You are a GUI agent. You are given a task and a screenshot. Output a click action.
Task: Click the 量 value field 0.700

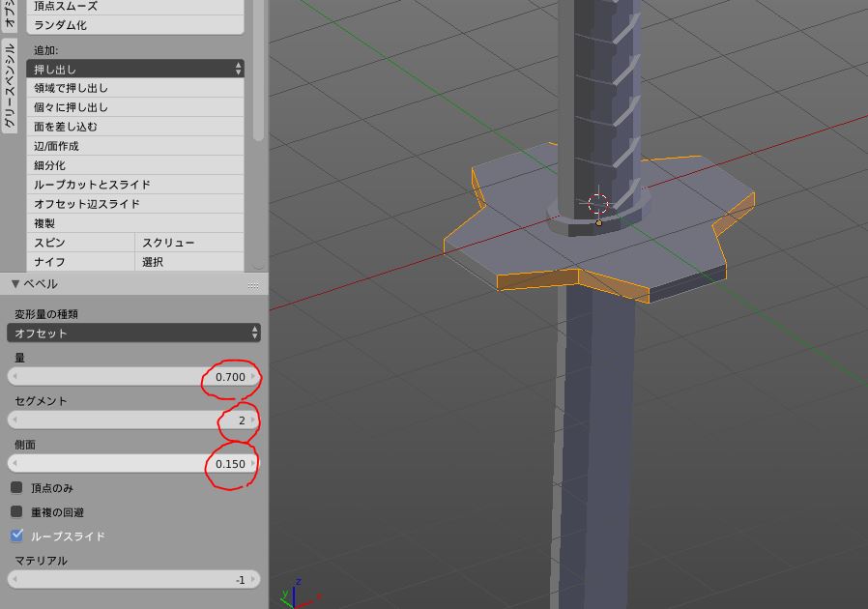[x=134, y=376]
